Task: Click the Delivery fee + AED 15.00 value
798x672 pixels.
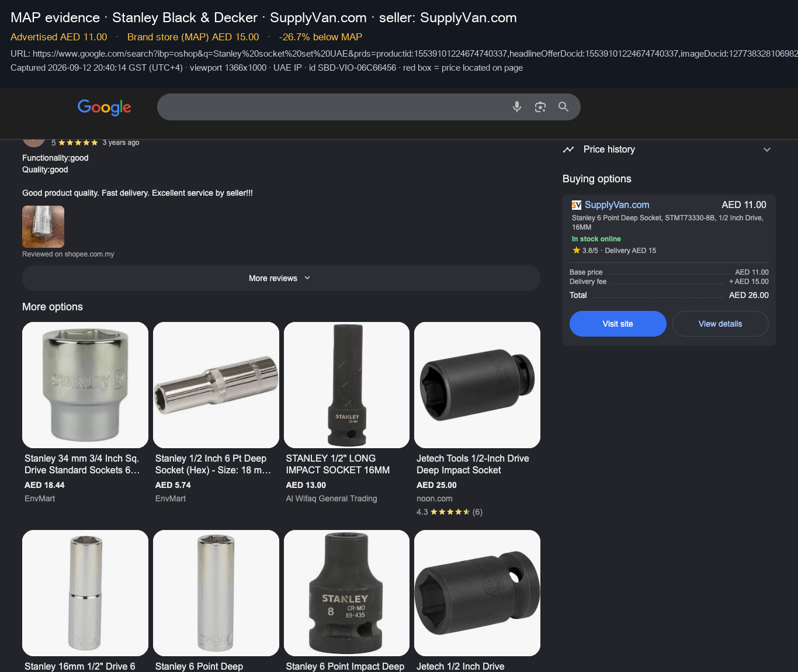Action: point(749,282)
